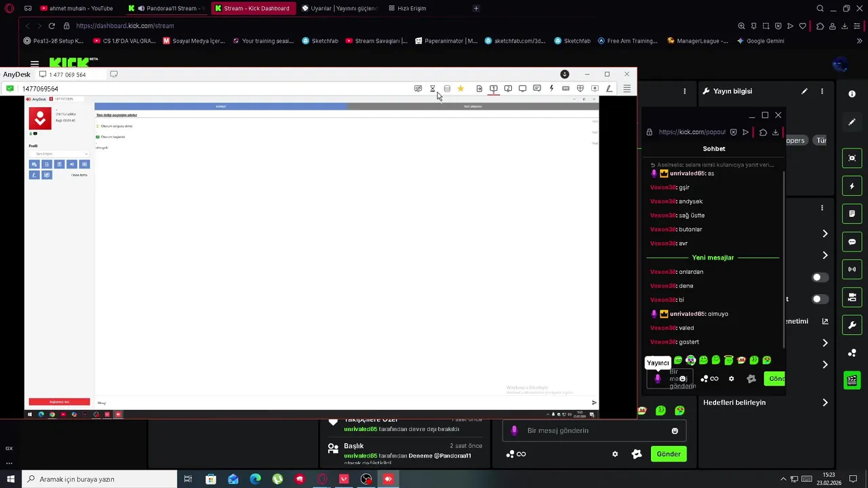The width and height of the screenshot is (868, 488).
Task: Click the AnyDesk lightning actions icon
Action: point(551,89)
